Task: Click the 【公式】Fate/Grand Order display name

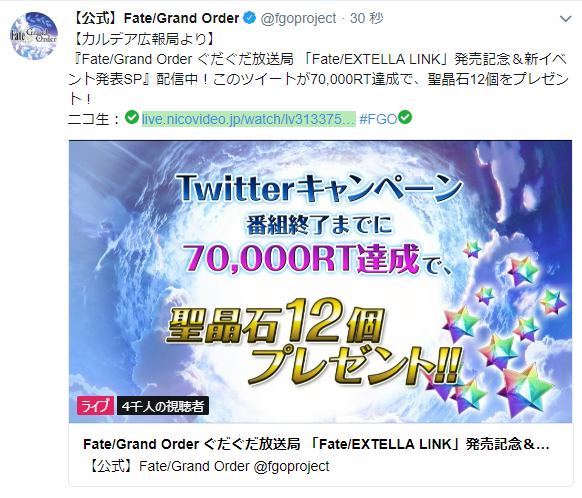Action: point(155,18)
